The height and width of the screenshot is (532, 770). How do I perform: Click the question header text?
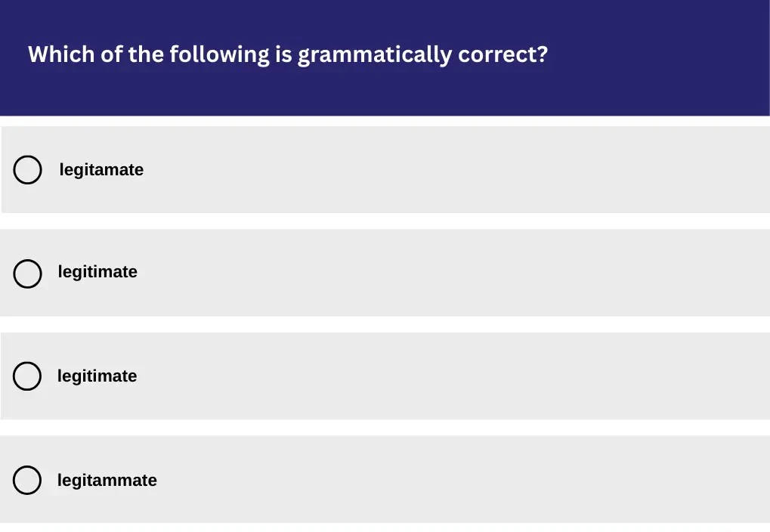pyautogui.click(x=287, y=54)
